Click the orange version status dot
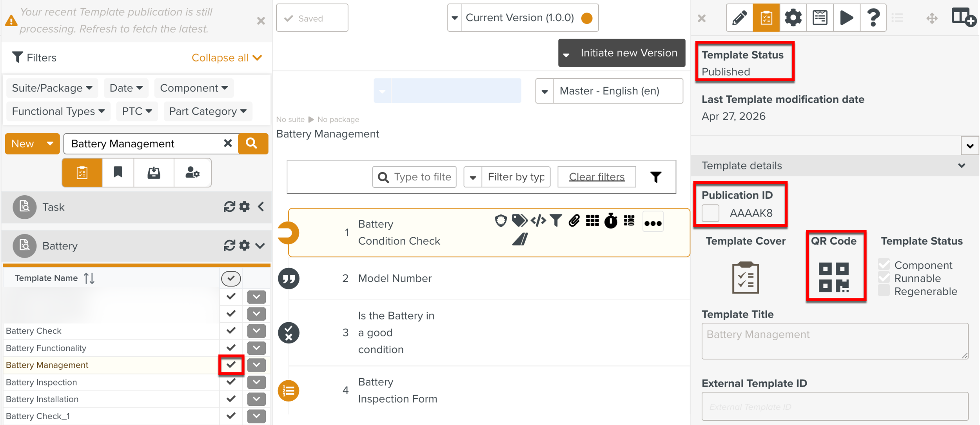 pos(587,18)
